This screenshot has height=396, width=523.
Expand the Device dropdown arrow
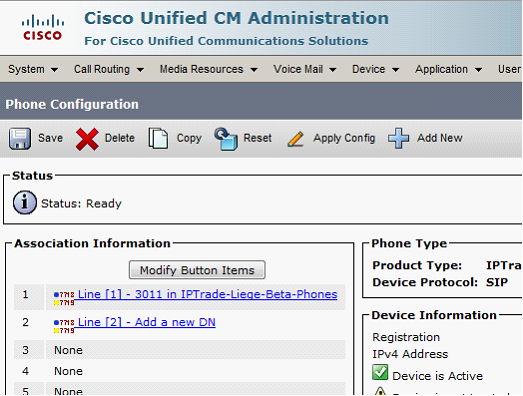coord(396,70)
